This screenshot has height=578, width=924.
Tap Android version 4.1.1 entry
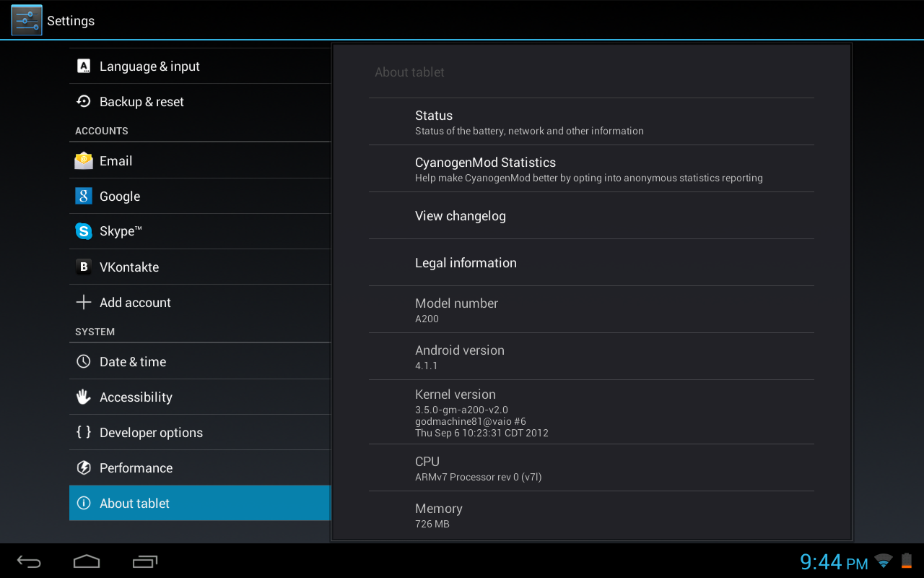coord(591,356)
